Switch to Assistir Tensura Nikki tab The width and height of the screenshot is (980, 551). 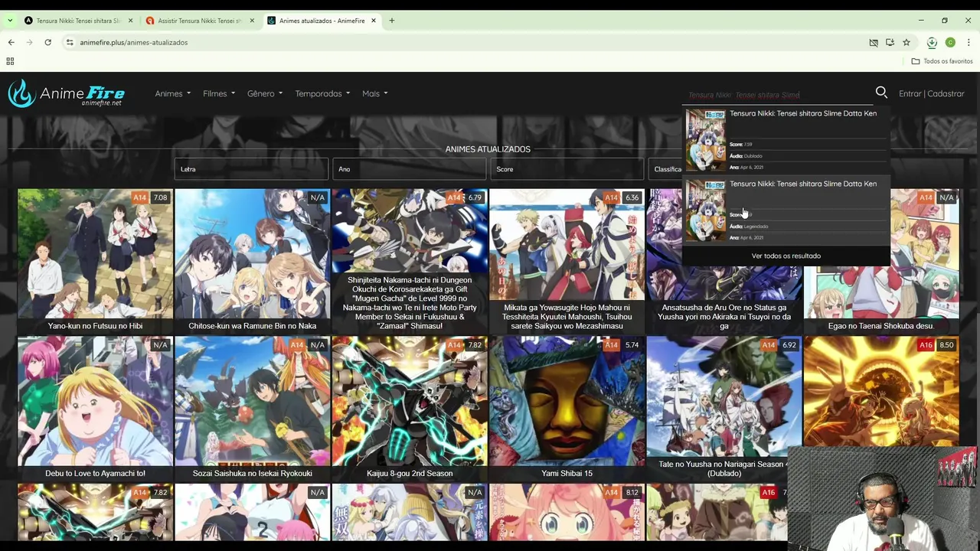pyautogui.click(x=201, y=21)
